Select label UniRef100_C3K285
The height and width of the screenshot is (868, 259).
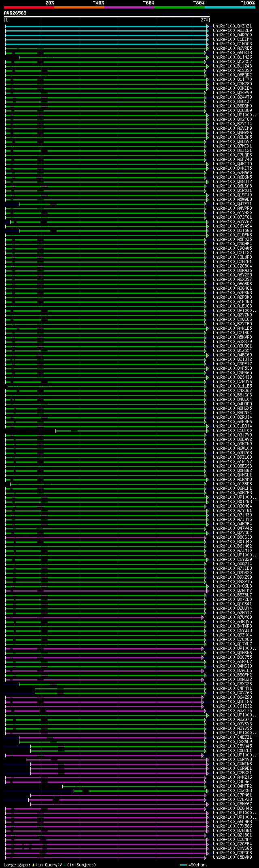[232, 84]
